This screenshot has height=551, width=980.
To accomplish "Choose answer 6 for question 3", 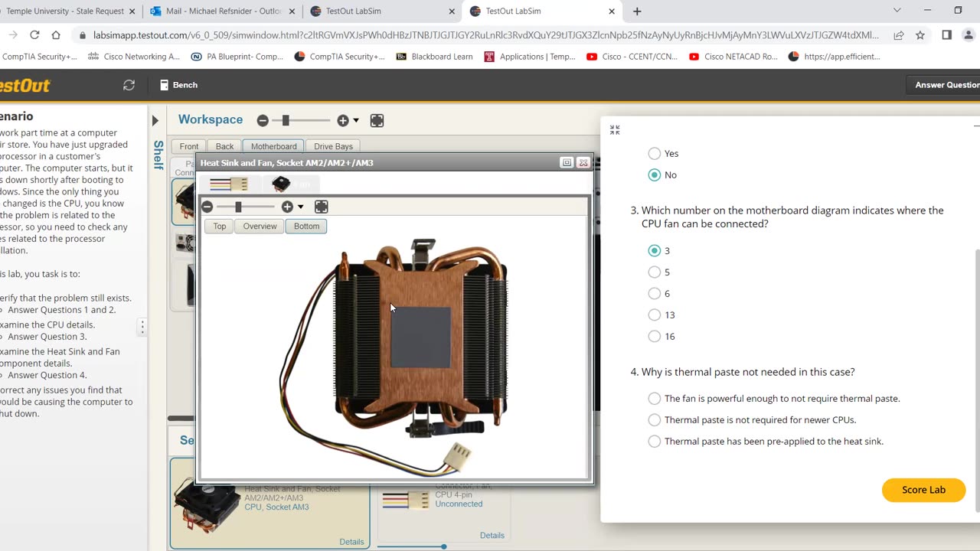I will tap(654, 293).
